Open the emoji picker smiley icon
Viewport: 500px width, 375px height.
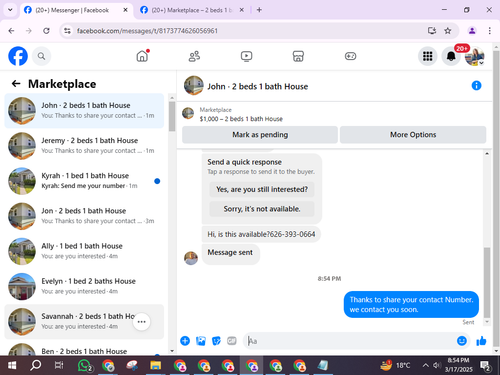tap(462, 341)
